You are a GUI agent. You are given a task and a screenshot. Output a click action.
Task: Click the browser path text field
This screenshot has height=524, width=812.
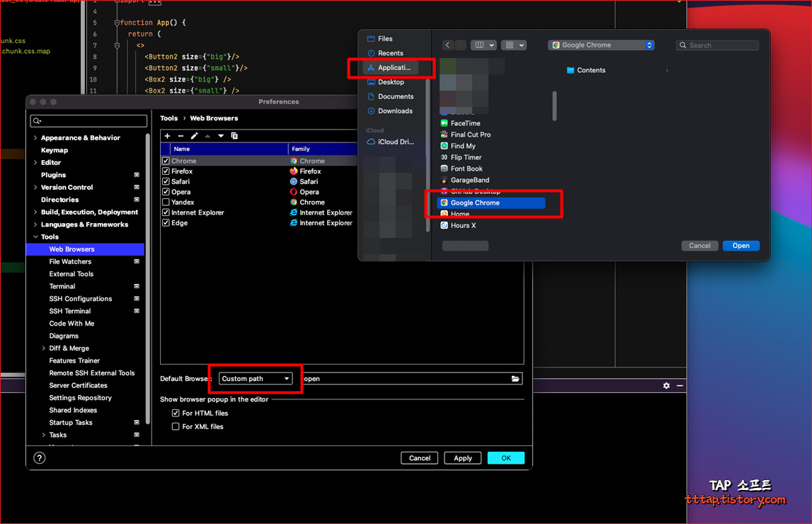tap(406, 379)
